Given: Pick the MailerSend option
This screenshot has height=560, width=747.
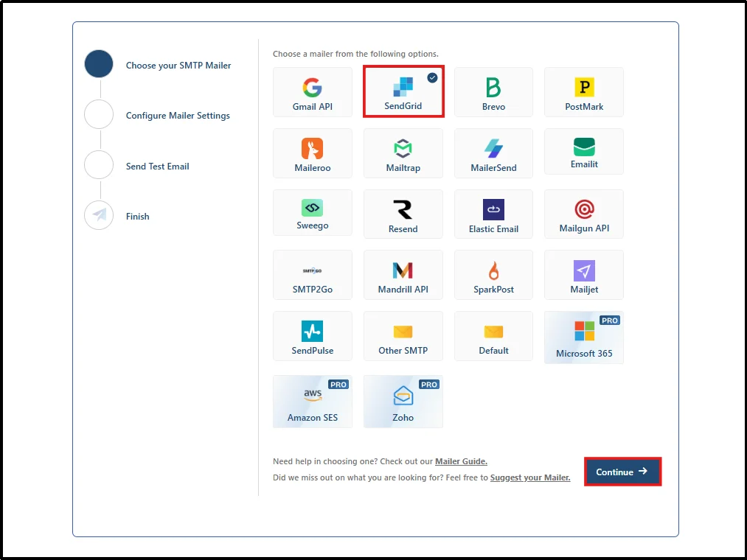Looking at the screenshot, I should pyautogui.click(x=493, y=153).
